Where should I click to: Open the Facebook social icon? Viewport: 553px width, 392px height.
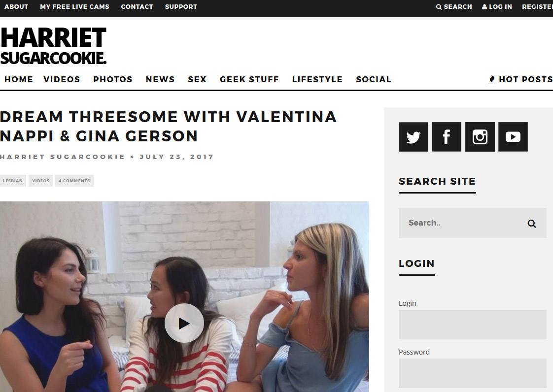coord(447,137)
